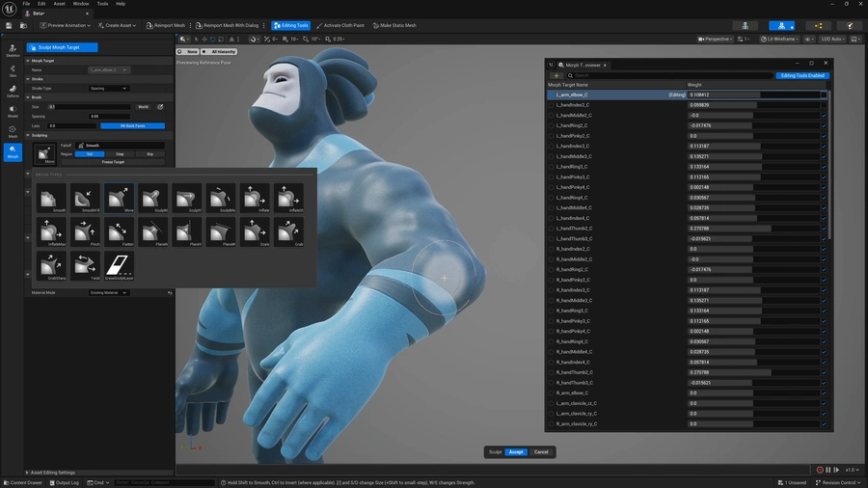Toggle the Hit Back Faces option
Image resolution: width=868 pixels, height=488 pixels.
pos(132,125)
